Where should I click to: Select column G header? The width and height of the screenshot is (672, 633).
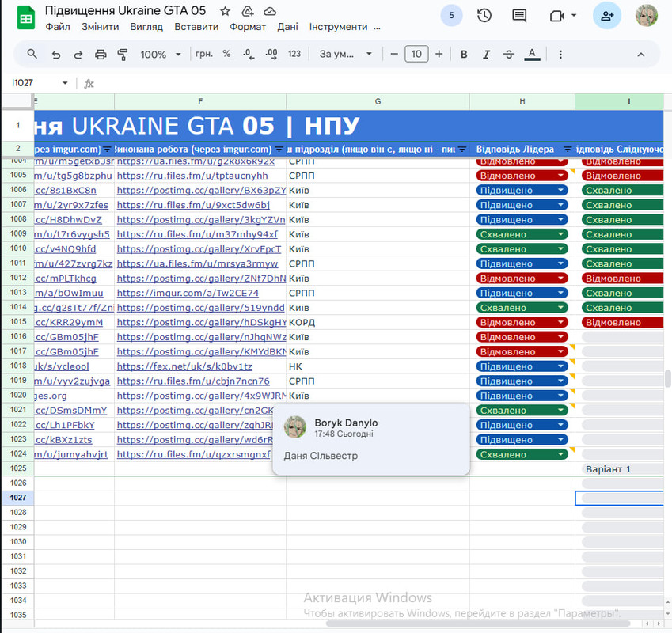(x=378, y=101)
